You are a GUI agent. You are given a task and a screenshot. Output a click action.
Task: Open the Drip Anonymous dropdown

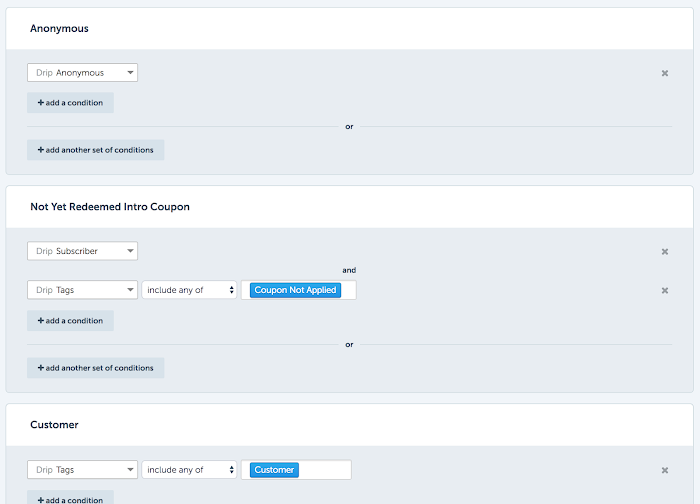(x=83, y=73)
